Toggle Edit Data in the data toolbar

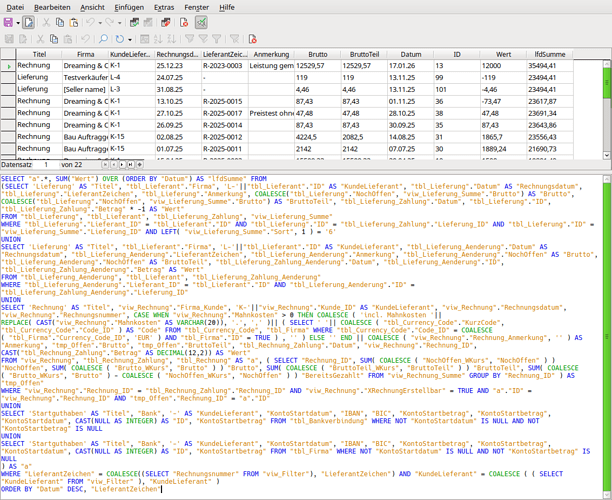click(x=23, y=39)
